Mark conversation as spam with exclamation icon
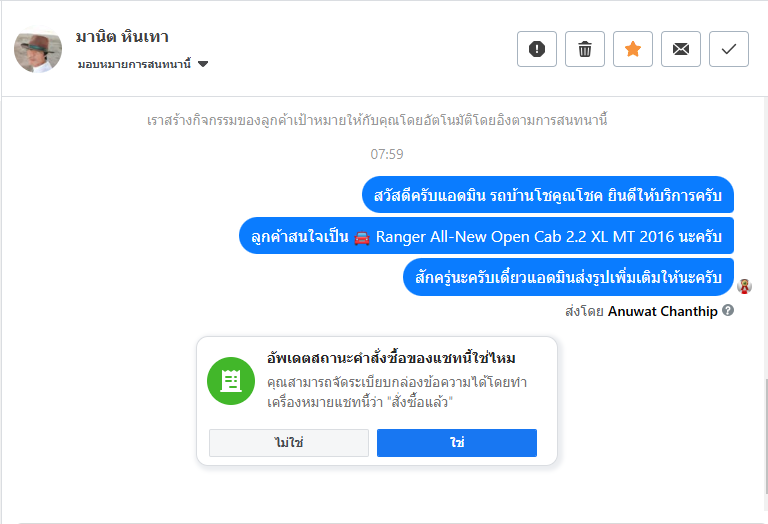This screenshot has width=768, height=524. tap(537, 49)
